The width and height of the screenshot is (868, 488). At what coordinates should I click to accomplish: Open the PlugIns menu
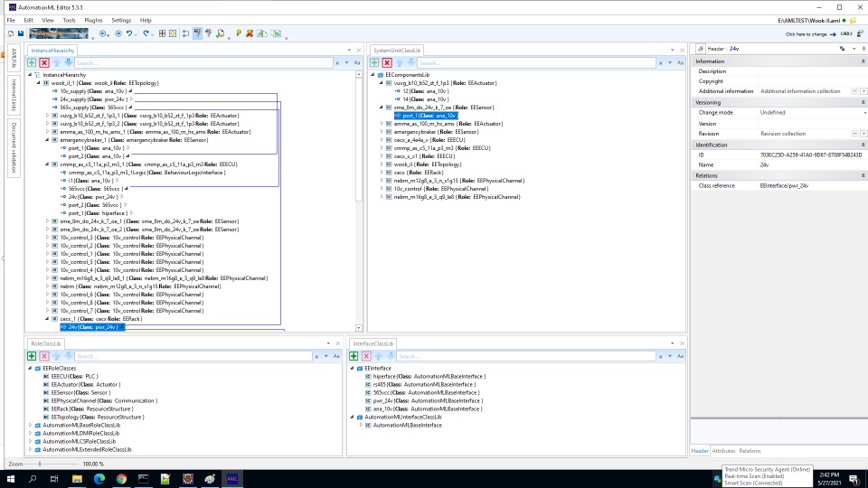tap(93, 20)
